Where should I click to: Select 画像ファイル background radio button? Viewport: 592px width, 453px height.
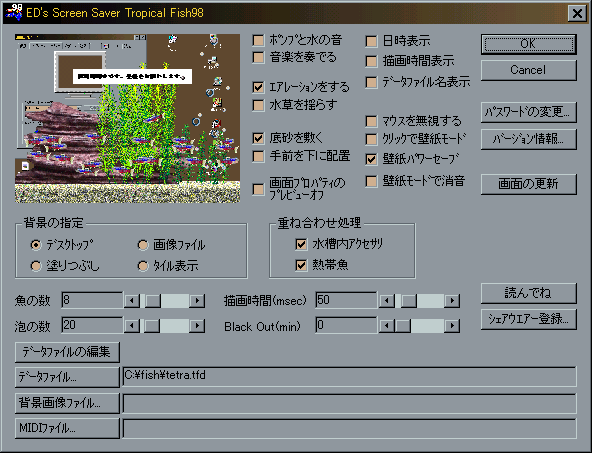[143, 245]
